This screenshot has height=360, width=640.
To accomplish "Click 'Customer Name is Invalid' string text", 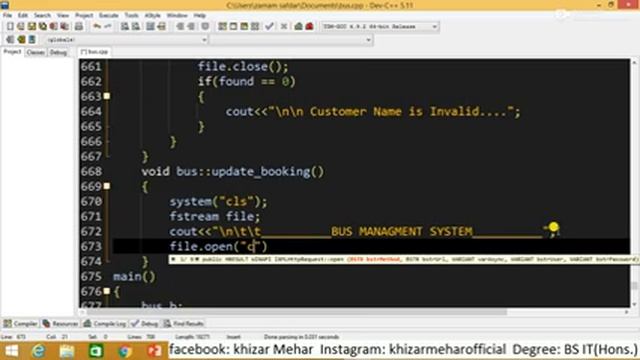I will tap(395, 111).
